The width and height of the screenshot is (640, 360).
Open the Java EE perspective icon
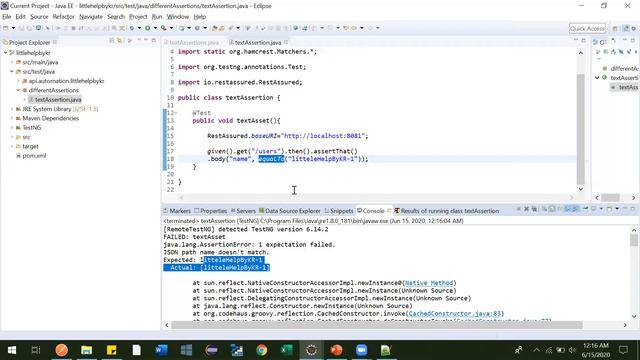pyautogui.click(x=626, y=28)
